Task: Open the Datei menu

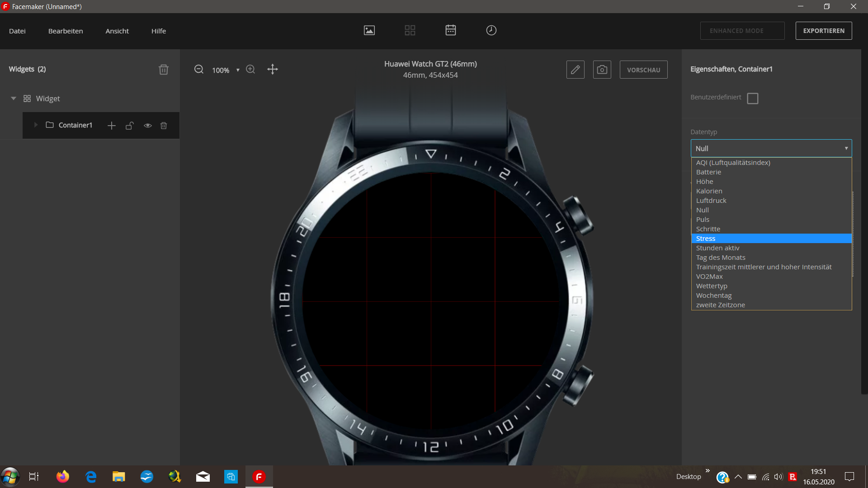Action: point(17,31)
